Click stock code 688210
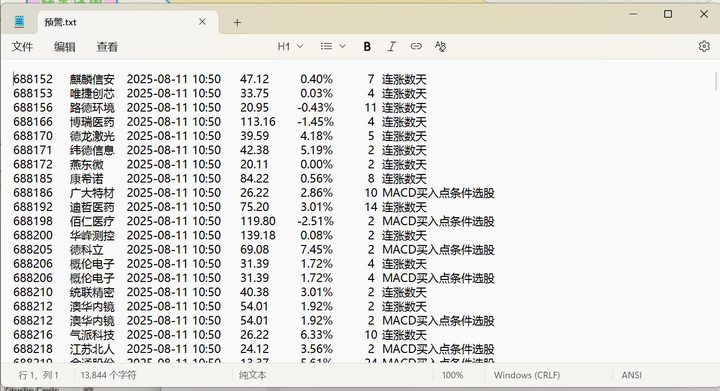Screen dimensions: 720x391 (x=33, y=292)
